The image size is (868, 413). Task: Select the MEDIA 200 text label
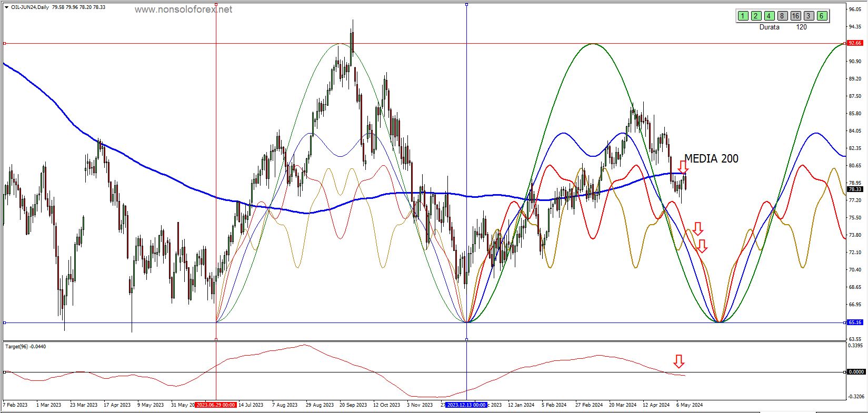(x=711, y=158)
